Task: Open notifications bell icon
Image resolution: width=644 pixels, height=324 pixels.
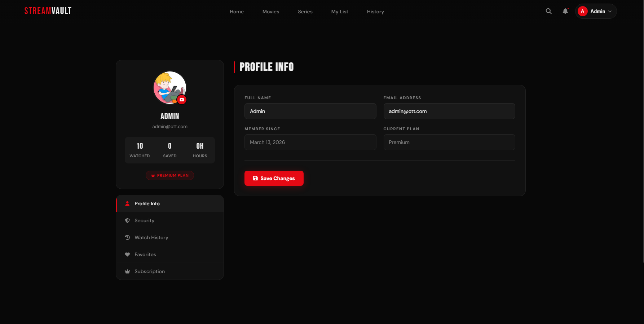Action: pyautogui.click(x=565, y=11)
